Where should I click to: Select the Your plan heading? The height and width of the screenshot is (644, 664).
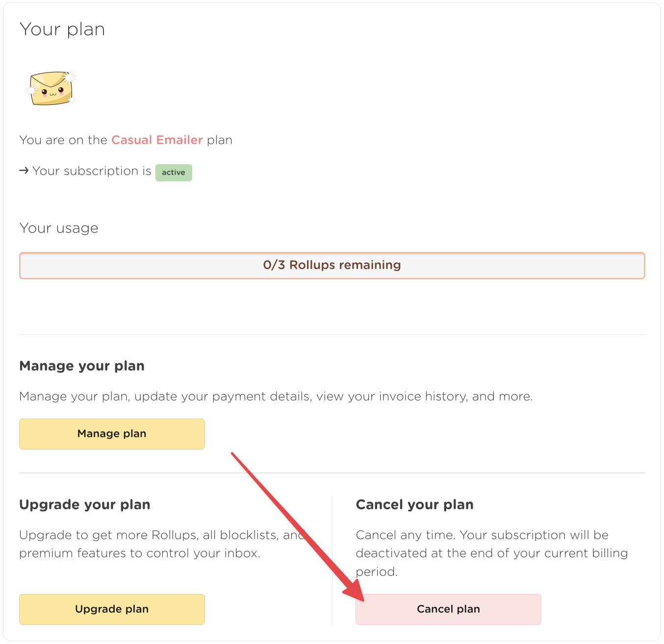[x=62, y=29]
